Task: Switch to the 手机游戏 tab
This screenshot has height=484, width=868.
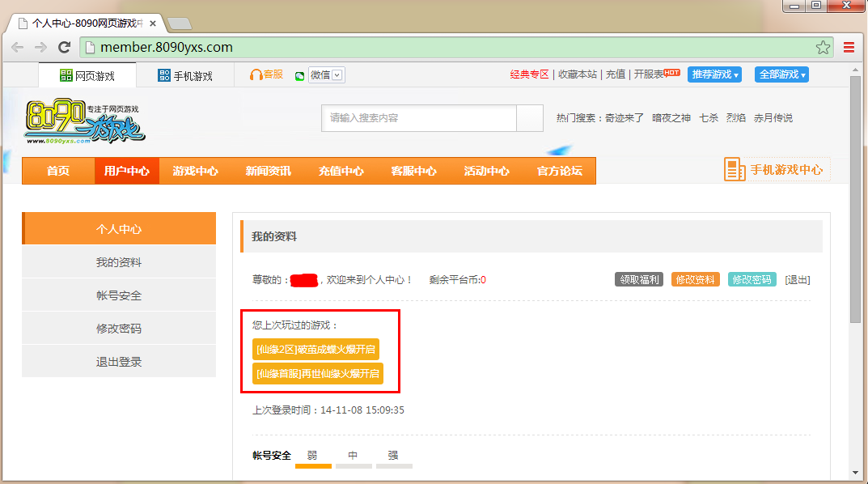Action: [x=184, y=76]
